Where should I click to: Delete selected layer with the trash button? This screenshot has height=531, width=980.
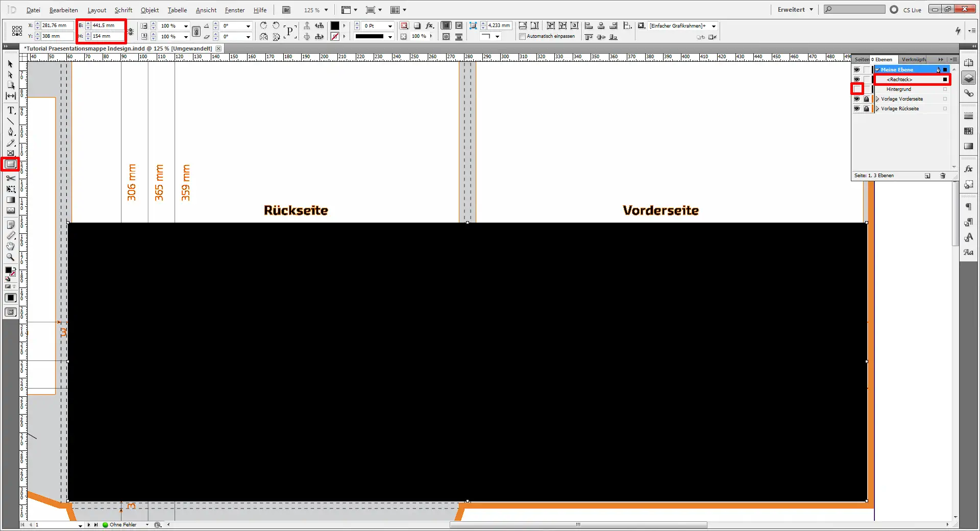tap(943, 176)
